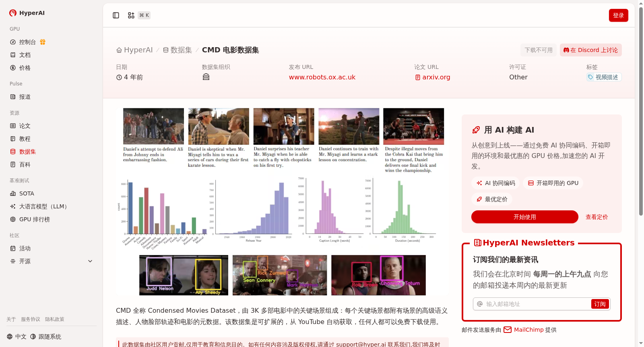Click the MailChimp envelope icon
Screen dimensions: 644x347
tap(508, 330)
